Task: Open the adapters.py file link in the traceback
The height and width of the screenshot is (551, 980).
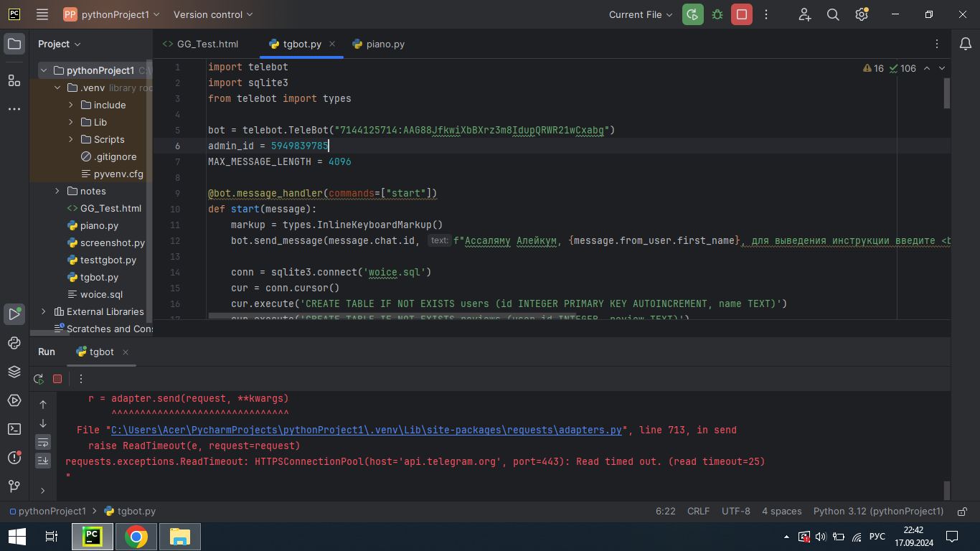Action: [367, 430]
